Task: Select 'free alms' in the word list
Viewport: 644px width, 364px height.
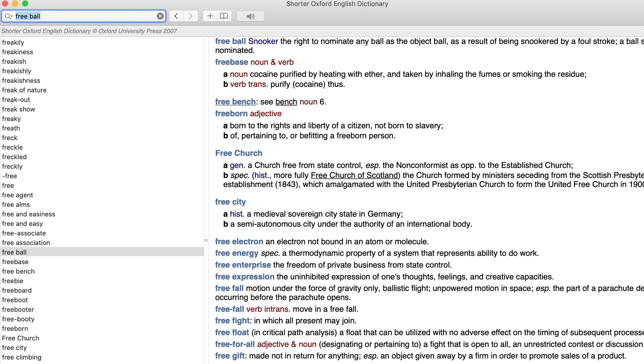Action: 102,205
